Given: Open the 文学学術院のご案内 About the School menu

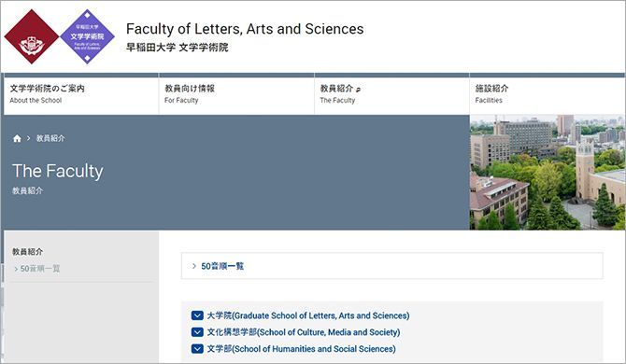Looking at the screenshot, I should [x=81, y=94].
